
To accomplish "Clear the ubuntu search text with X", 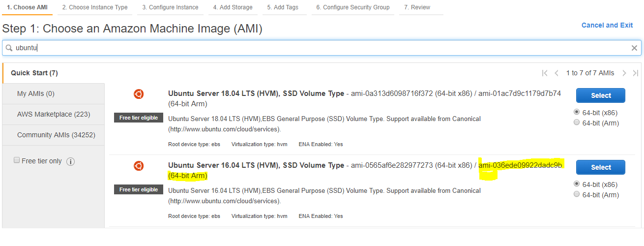I will pos(634,48).
